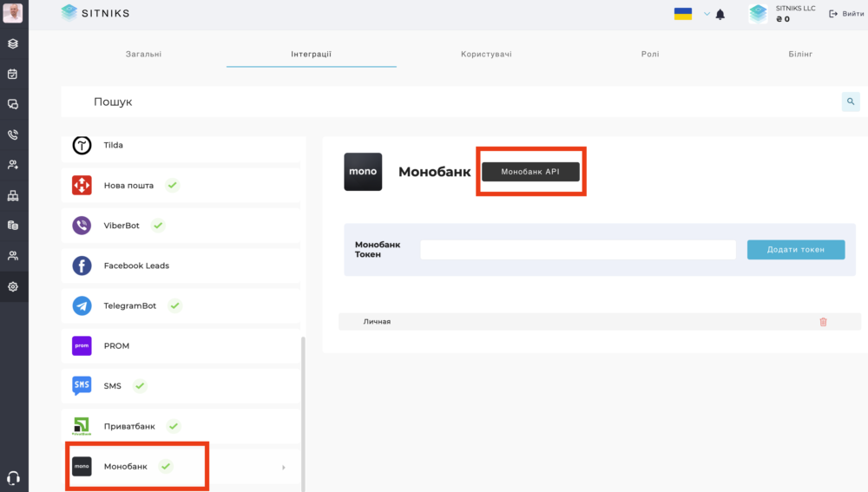Open the add-contact sidebar icon
This screenshot has width=868, height=492.
(13, 165)
